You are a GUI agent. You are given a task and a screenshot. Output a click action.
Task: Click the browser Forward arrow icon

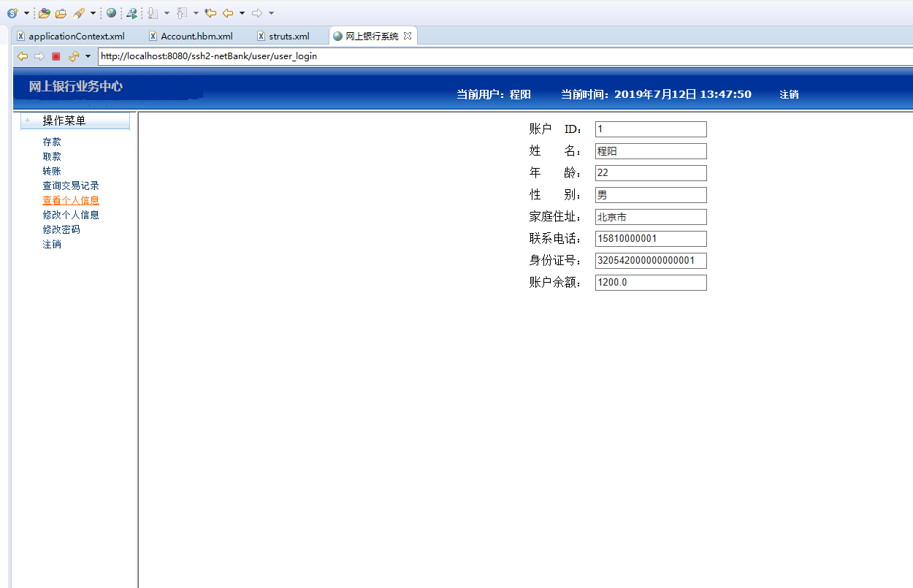pyautogui.click(x=39, y=56)
